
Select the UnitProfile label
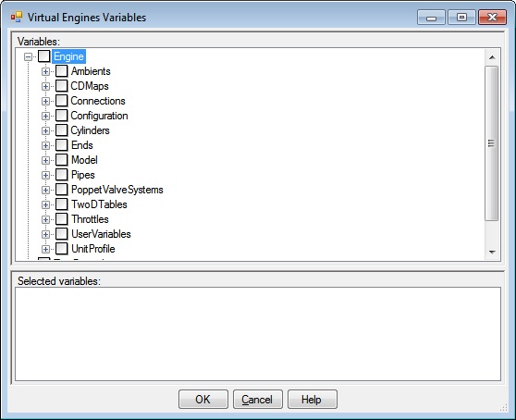pyautogui.click(x=93, y=249)
